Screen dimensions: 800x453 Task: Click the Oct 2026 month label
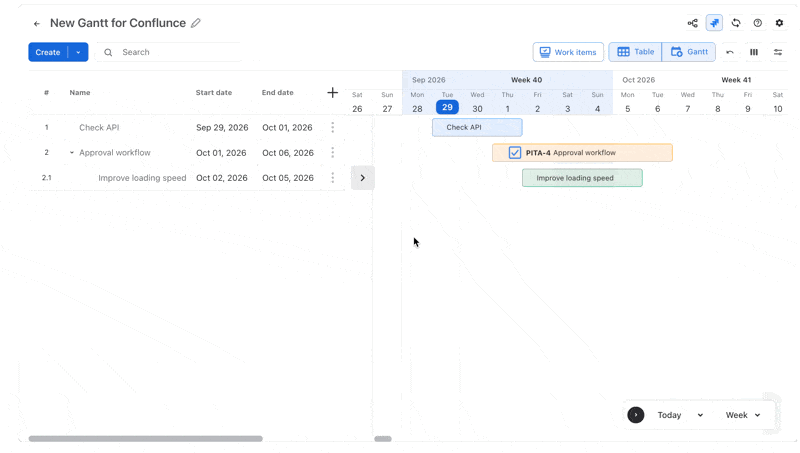638,80
